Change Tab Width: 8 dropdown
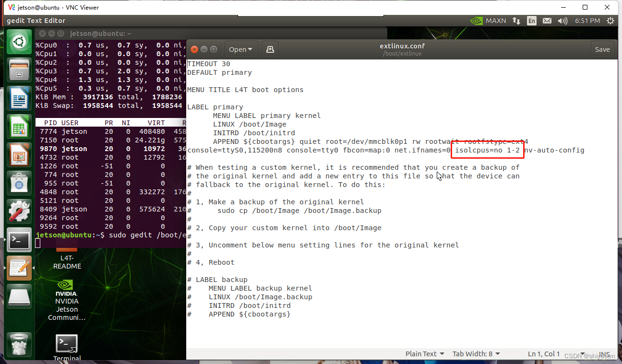This screenshot has width=622, height=364. click(476, 353)
